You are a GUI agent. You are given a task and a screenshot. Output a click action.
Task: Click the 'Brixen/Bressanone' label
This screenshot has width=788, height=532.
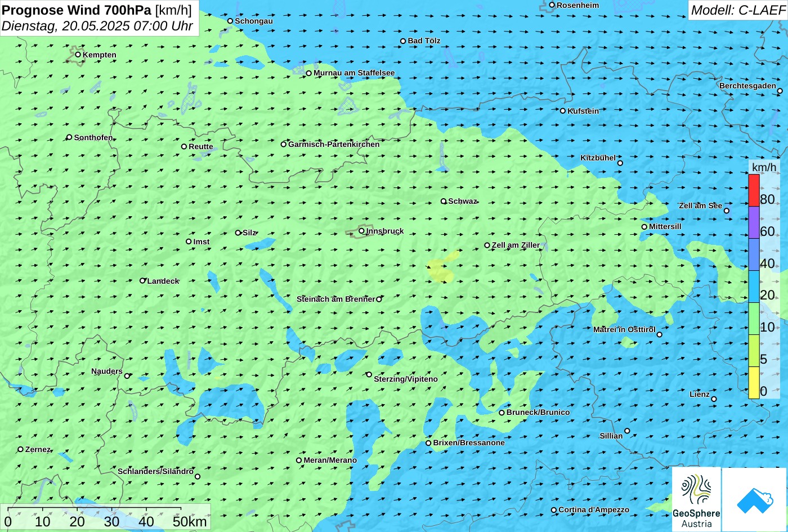(469, 443)
